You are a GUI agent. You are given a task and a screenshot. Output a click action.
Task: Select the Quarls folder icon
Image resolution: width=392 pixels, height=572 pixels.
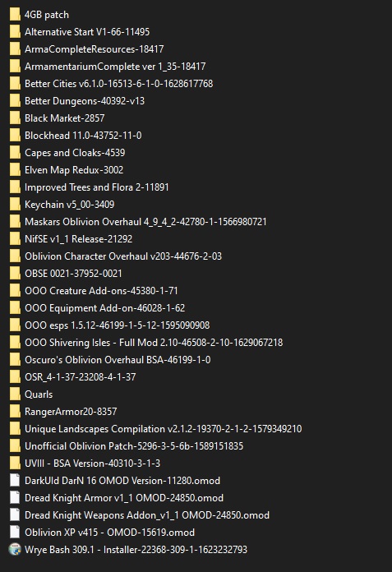[15, 394]
